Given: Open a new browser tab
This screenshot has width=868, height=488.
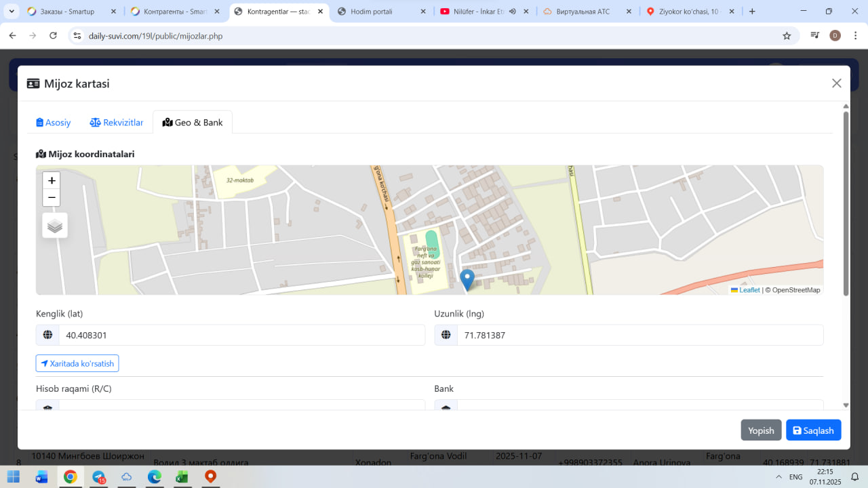Looking at the screenshot, I should [x=752, y=12].
